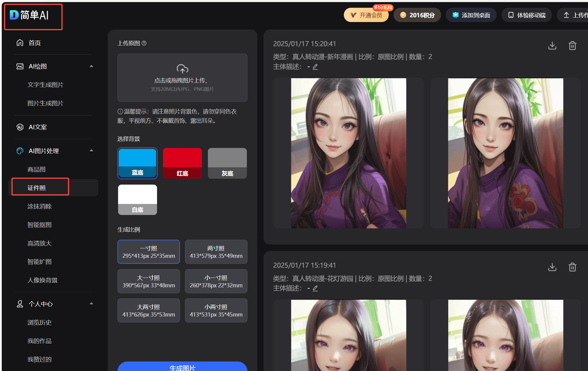The width and height of the screenshot is (588, 371).
Task: Click the help icon beside 上传原图
Action: (144, 43)
